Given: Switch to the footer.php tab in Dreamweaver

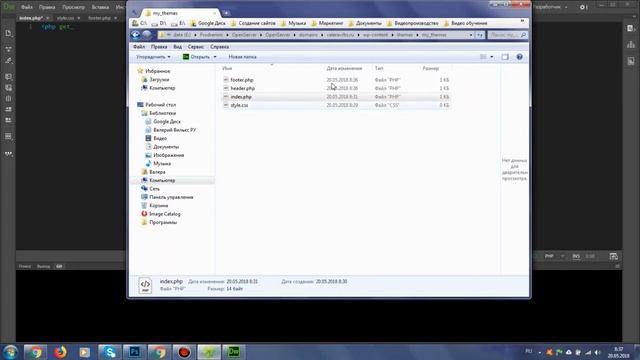Looking at the screenshot, I should tap(99, 18).
